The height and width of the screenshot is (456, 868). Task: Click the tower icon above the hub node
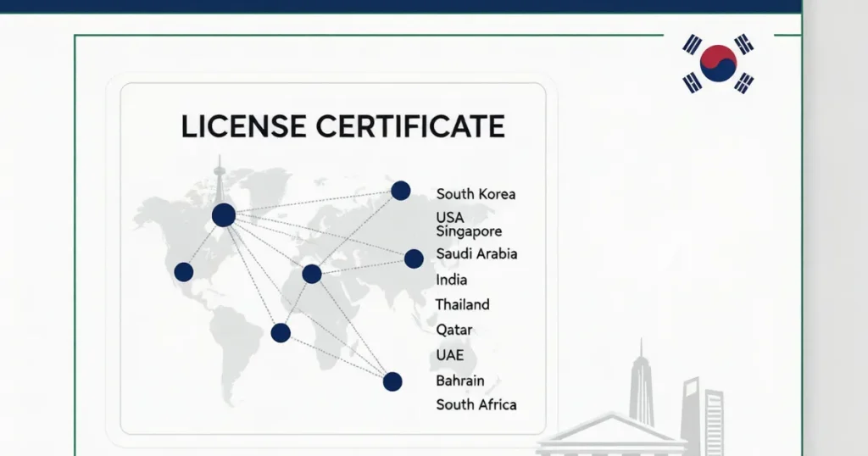click(x=220, y=179)
